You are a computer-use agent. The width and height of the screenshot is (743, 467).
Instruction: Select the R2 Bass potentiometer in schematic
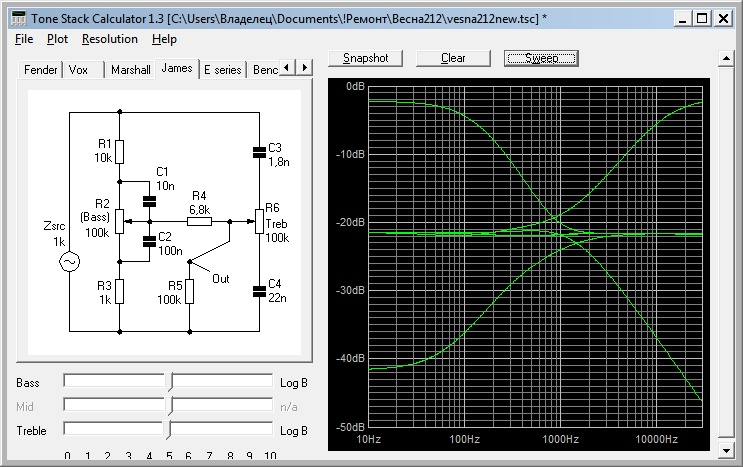(119, 220)
